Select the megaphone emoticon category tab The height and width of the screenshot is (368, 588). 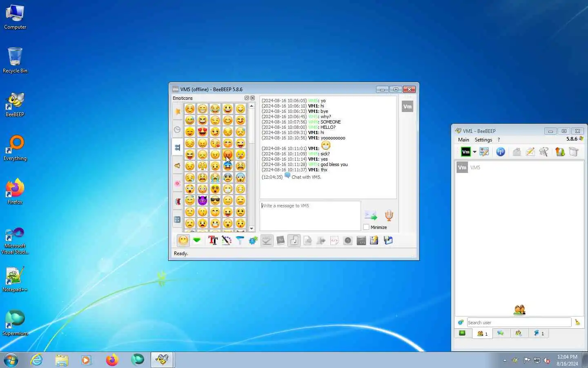pos(177,166)
